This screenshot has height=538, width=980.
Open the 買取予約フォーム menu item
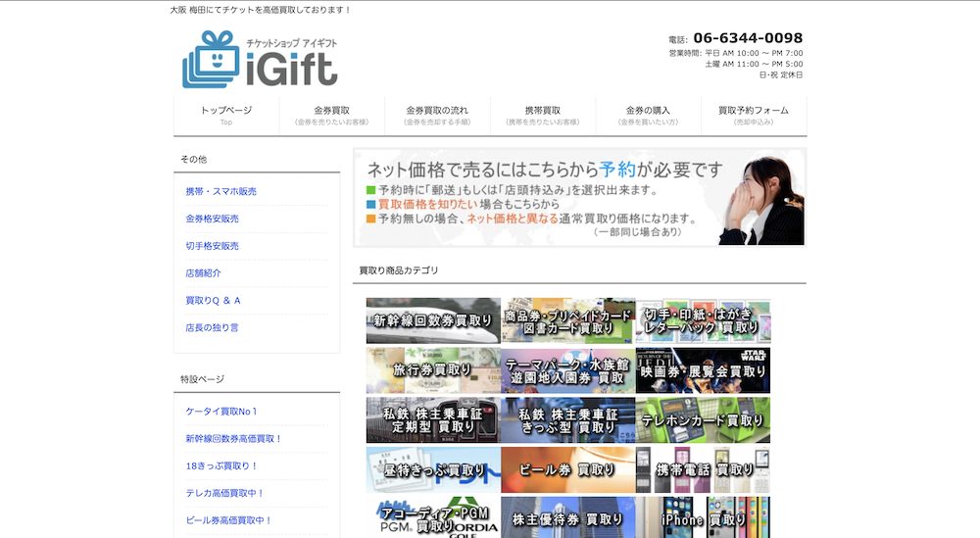pos(754,116)
